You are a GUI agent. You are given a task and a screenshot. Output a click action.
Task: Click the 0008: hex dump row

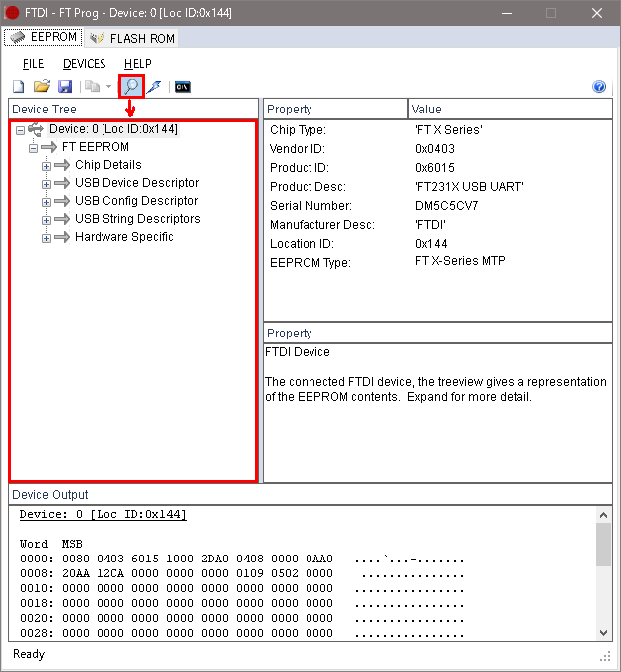coord(242,573)
